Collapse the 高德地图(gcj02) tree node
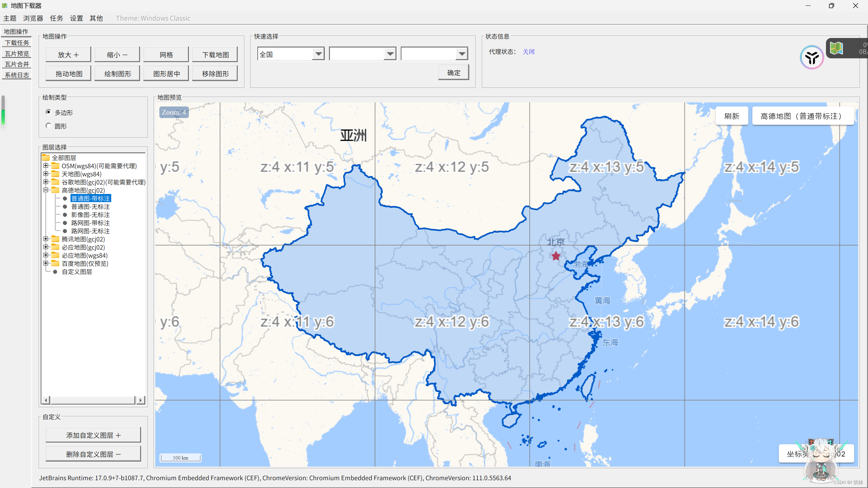 click(x=46, y=190)
